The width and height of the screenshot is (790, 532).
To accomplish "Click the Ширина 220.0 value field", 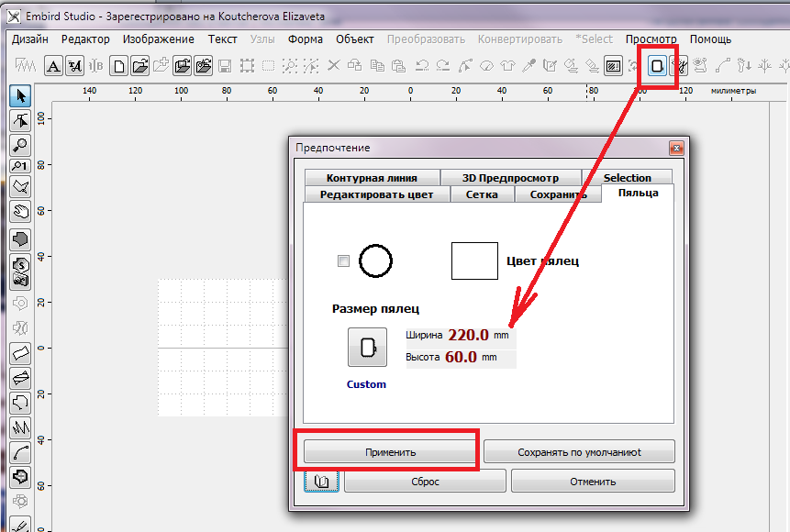I will tap(468, 336).
